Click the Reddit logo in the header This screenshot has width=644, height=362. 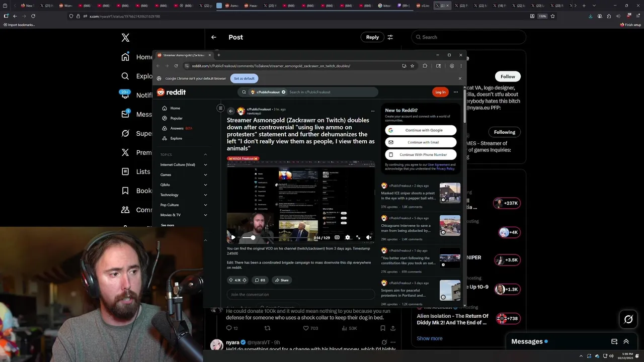pyautogui.click(x=172, y=92)
